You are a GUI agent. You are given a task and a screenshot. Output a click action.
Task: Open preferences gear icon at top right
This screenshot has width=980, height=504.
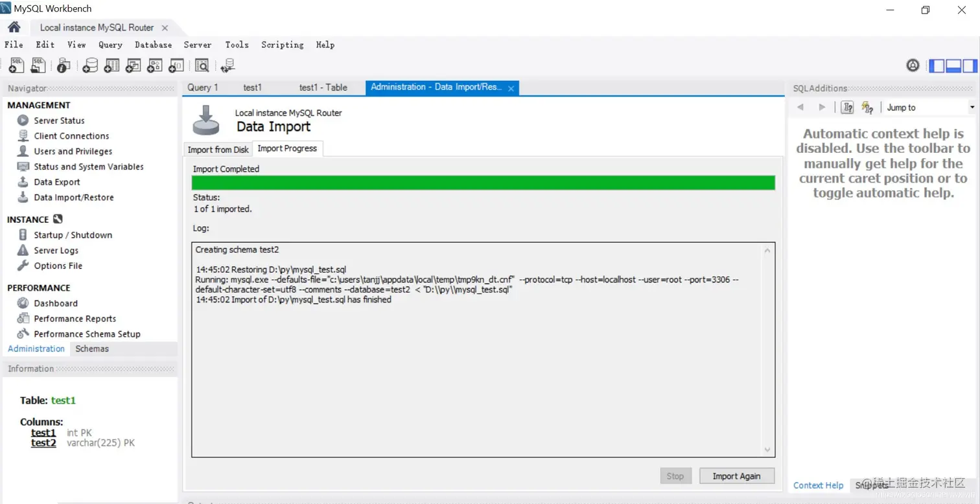coord(913,65)
